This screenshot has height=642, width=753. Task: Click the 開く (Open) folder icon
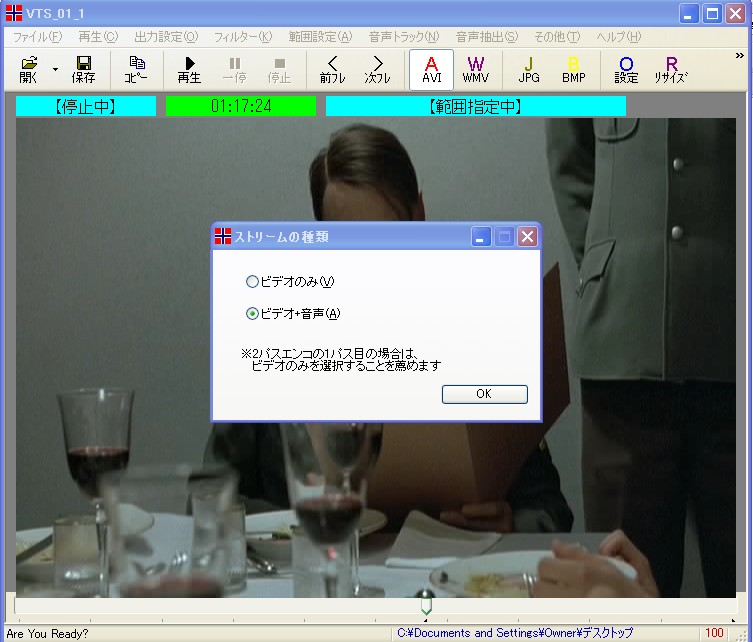tap(29, 70)
